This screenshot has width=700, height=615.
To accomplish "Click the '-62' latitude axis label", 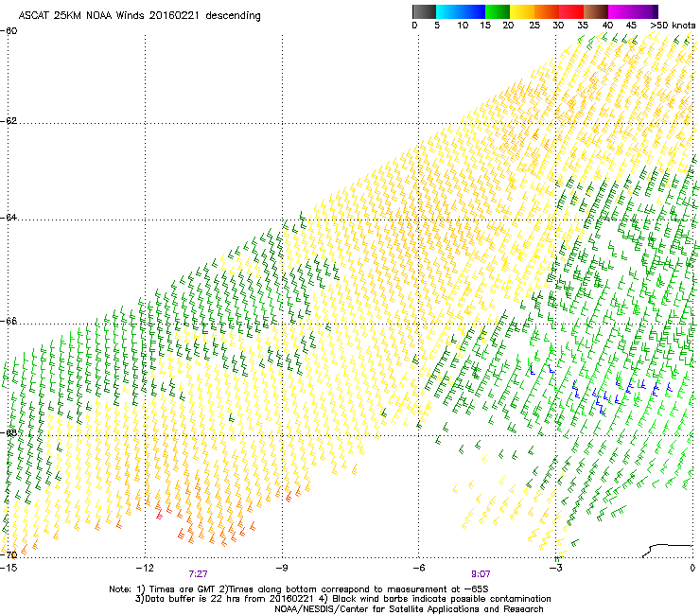I will [x=9, y=121].
